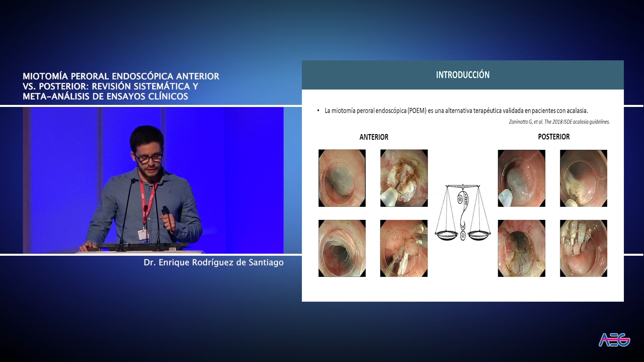Image resolution: width=644 pixels, height=362 pixels.
Task: Select the ANTERIOR column heading
Action: (373, 137)
